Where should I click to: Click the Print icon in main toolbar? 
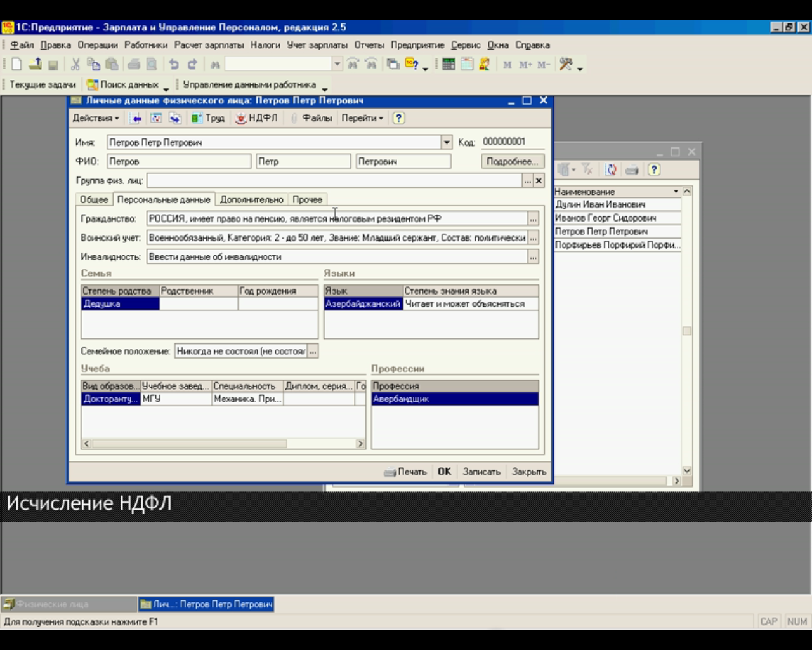[134, 64]
